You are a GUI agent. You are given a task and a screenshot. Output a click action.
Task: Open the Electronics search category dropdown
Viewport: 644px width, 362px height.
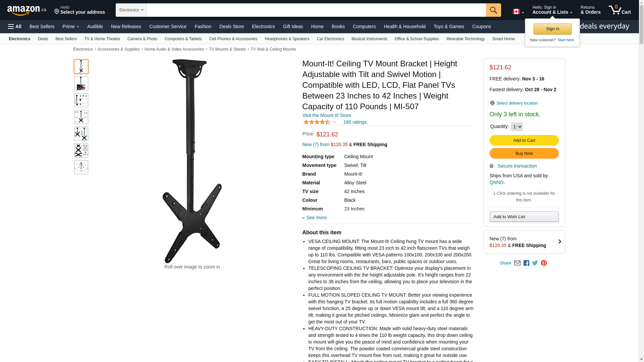pos(131,10)
